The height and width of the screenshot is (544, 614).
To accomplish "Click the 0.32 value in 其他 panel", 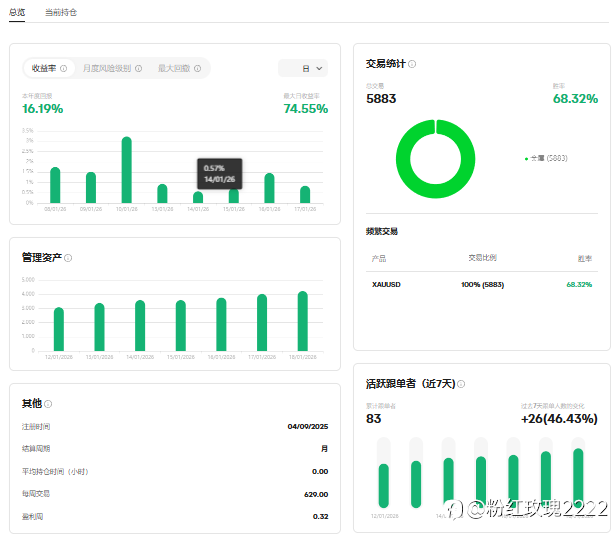I will [x=320, y=517].
